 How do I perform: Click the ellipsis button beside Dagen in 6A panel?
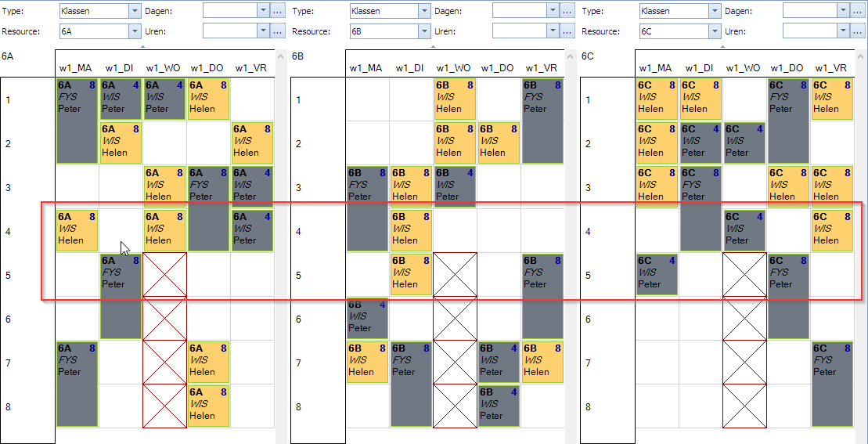(x=278, y=10)
